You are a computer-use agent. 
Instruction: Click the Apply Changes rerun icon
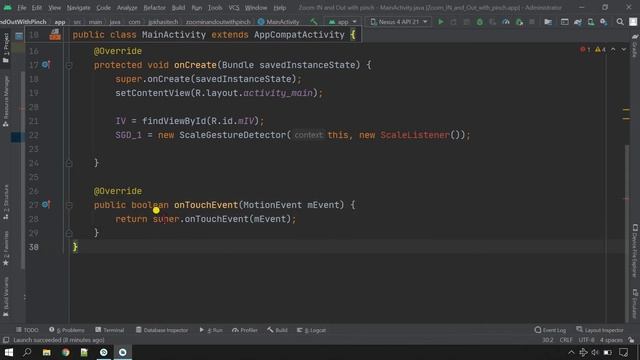pyautogui.click(x=453, y=22)
